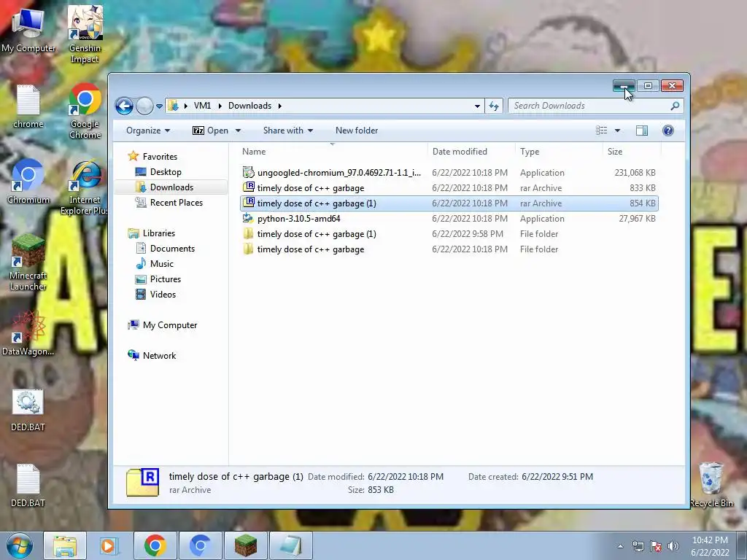Click Google Chrome desktop shortcut
This screenshot has width=747, height=560.
85,112
